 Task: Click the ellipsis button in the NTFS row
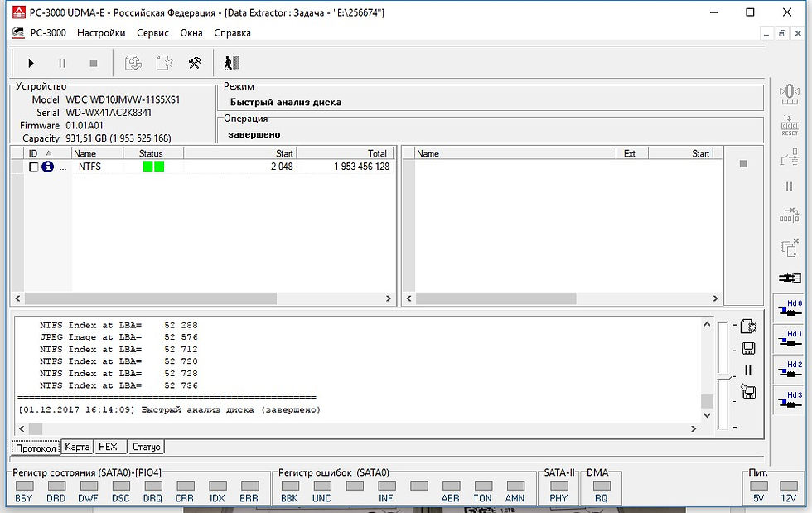63,167
